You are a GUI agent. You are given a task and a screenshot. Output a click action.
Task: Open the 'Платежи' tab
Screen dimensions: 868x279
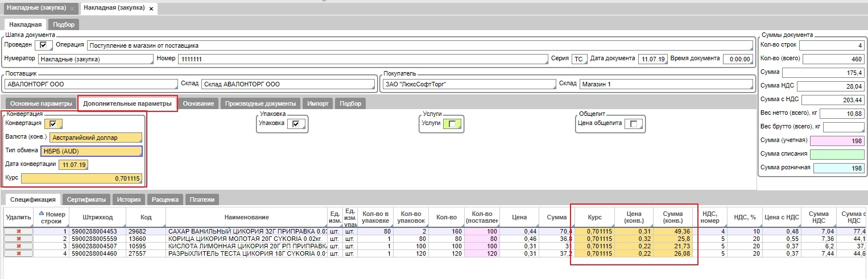point(202,199)
